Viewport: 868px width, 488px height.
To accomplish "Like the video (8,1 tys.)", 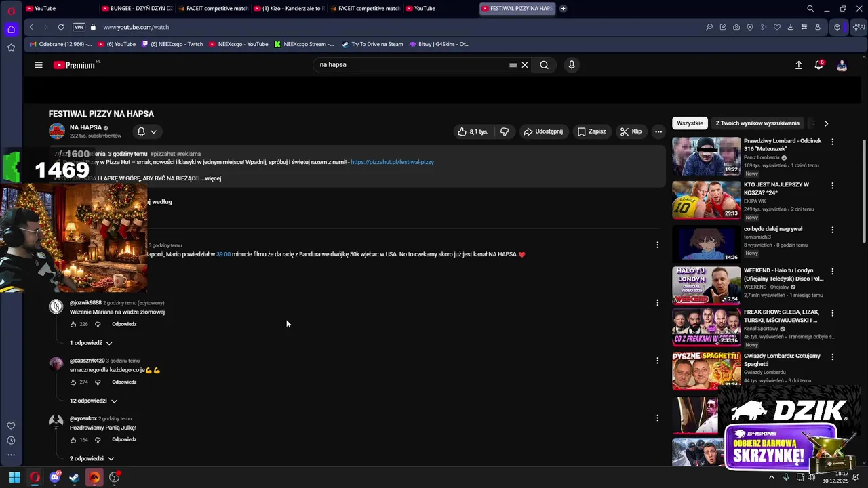I will click(x=473, y=131).
